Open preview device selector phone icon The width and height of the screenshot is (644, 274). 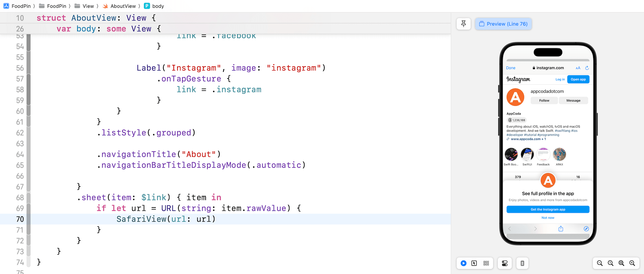[522, 263]
